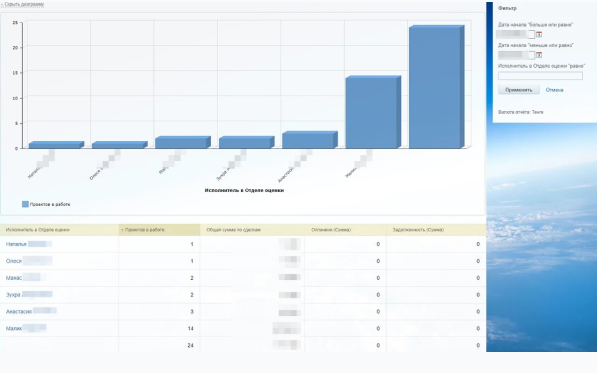Click Зухра's chart bar
The width and height of the screenshot is (597, 373).
[x=246, y=142]
